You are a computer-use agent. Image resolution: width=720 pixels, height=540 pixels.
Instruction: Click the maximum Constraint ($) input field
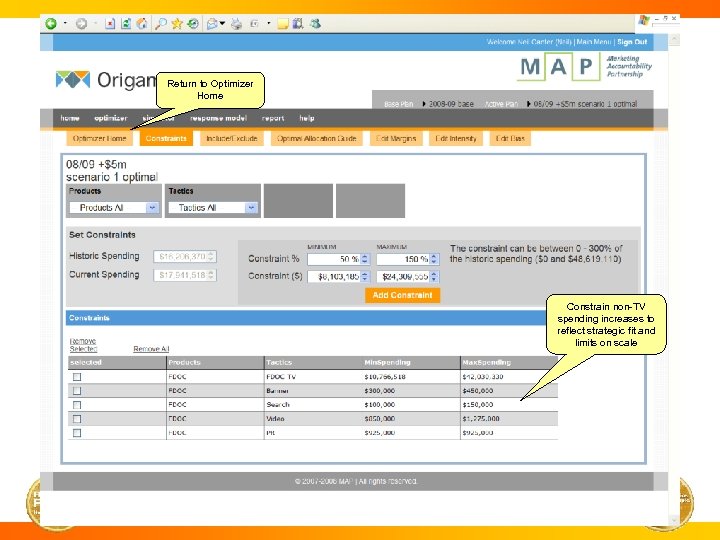407,276
